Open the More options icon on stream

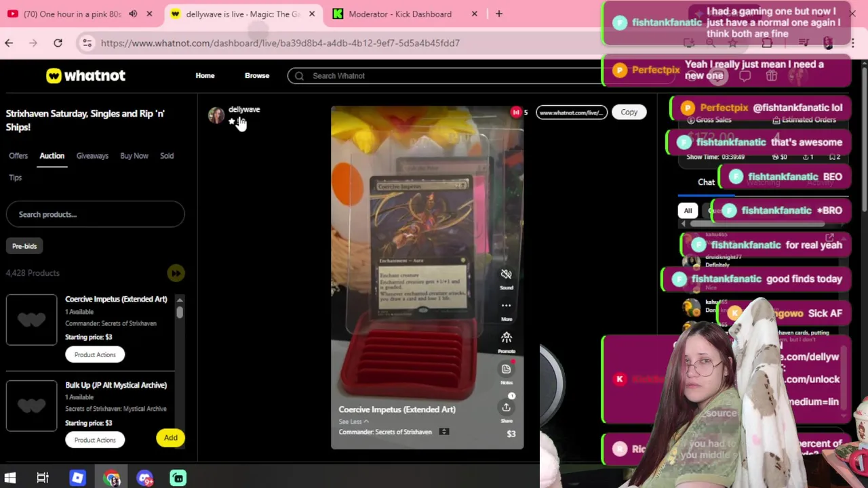click(506, 306)
